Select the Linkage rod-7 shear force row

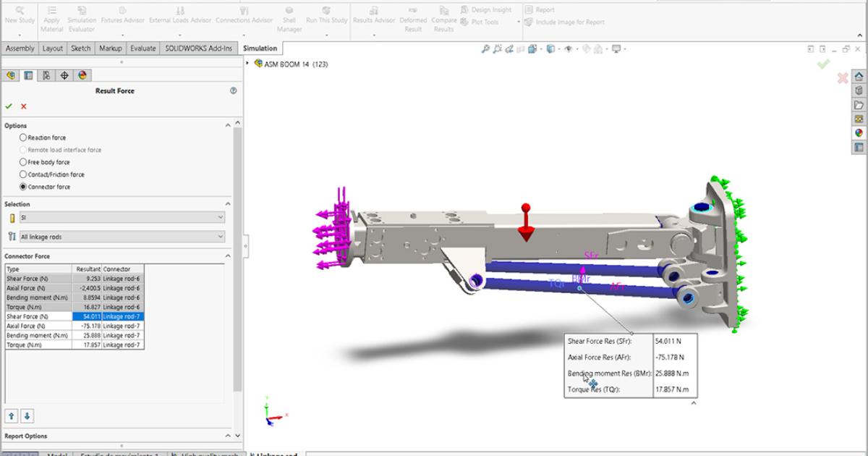[x=72, y=316]
